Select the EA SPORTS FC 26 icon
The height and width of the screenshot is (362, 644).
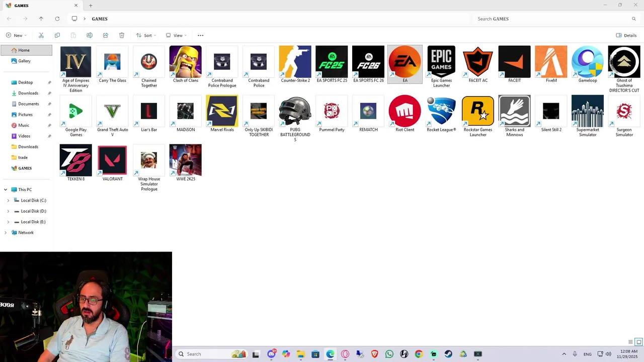(x=368, y=62)
